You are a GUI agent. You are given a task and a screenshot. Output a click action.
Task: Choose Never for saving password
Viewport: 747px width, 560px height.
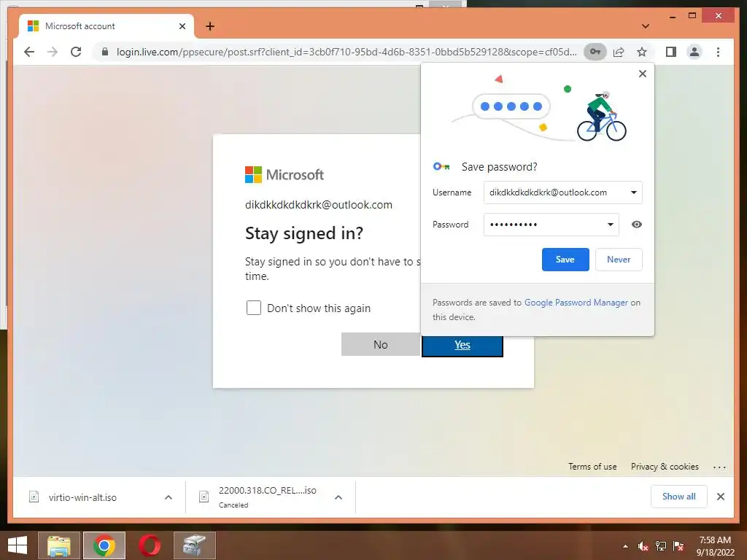click(x=619, y=260)
